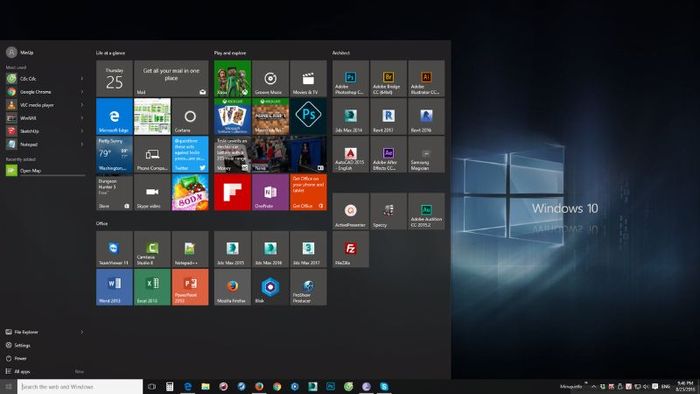Expand the VLC media player jump list arrow

[82, 105]
